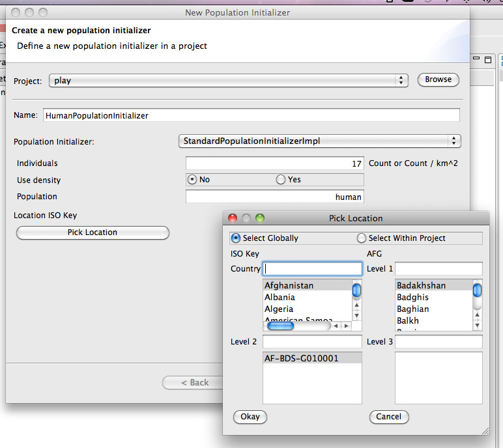The height and width of the screenshot is (448, 503).
Task: Click the Country search field
Action: coord(313,269)
